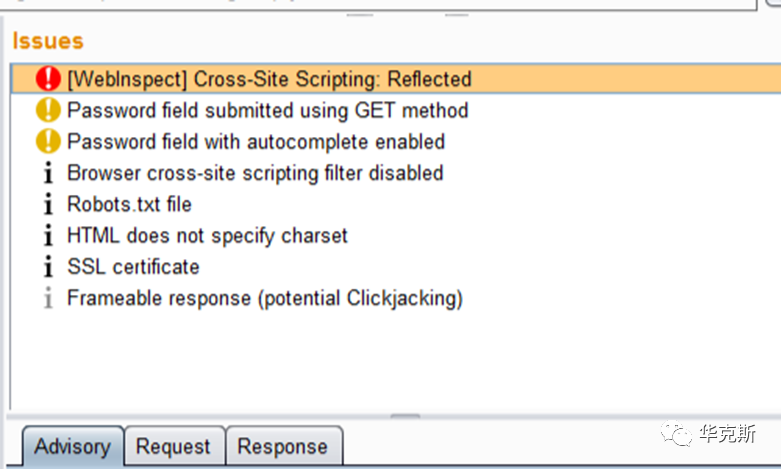Click info icon beside SSL certificate

click(48, 267)
